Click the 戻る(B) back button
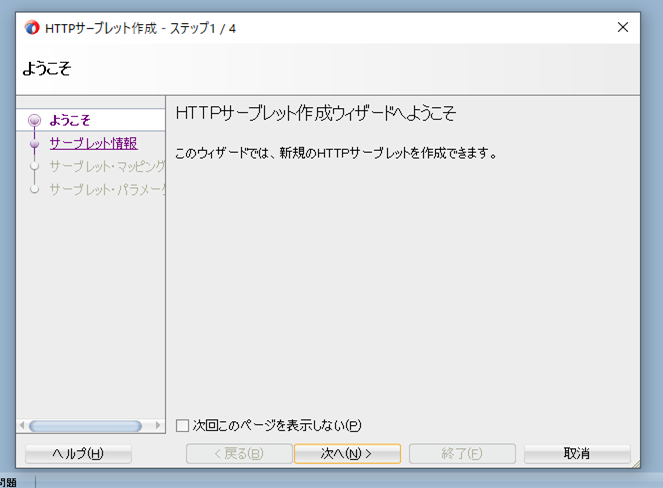Image resolution: width=663 pixels, height=488 pixels. (239, 454)
